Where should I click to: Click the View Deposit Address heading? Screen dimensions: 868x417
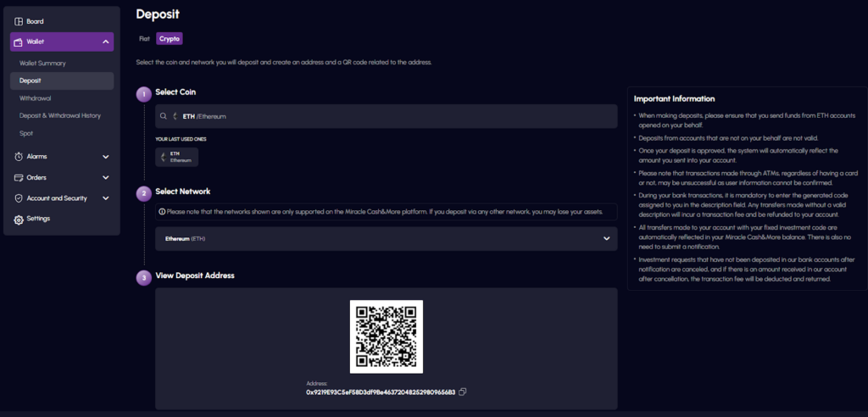195,275
